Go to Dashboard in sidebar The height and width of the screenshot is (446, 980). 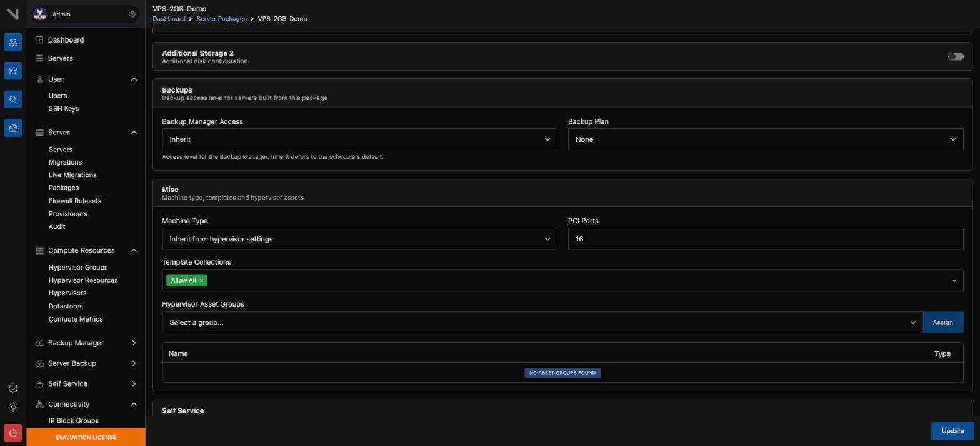click(x=66, y=40)
